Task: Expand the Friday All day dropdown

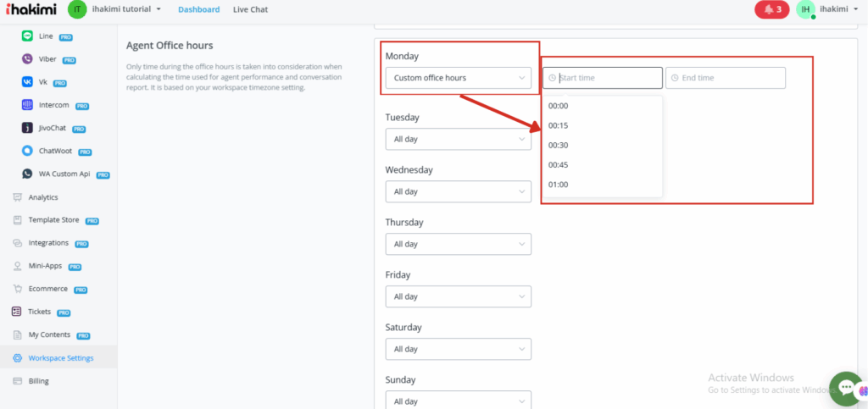Action: (x=459, y=296)
